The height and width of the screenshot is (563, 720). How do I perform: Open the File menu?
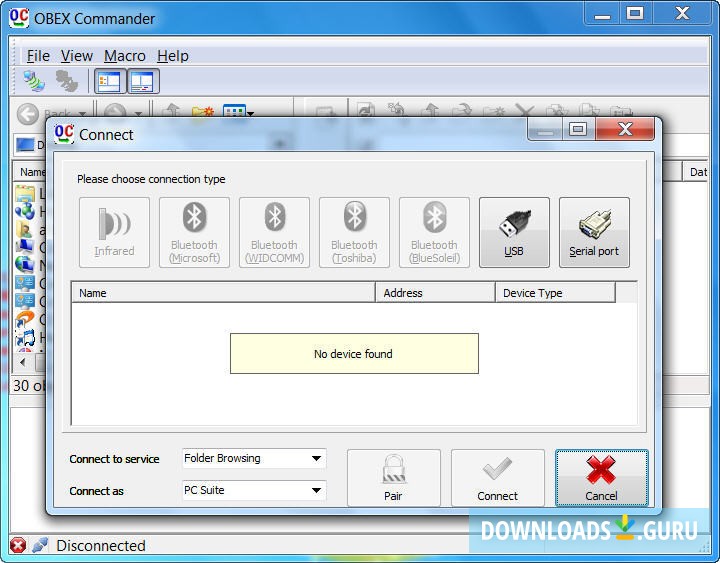coord(38,56)
